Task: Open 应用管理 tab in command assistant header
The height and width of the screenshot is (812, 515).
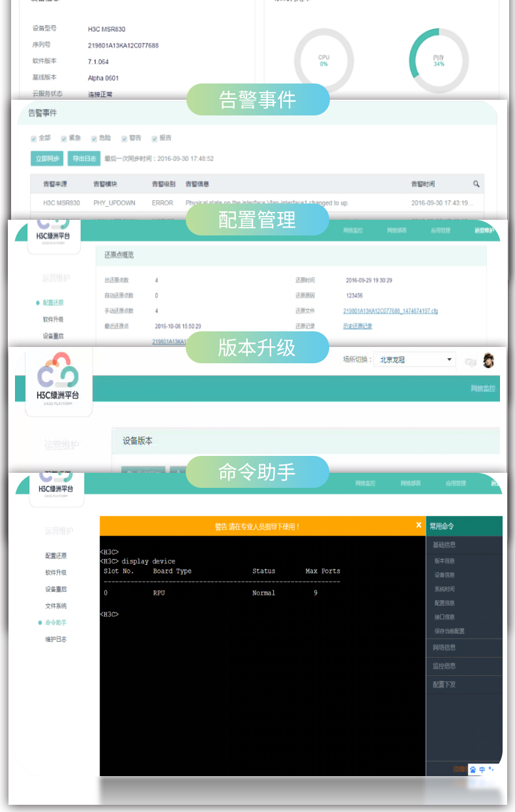Action: (456, 483)
